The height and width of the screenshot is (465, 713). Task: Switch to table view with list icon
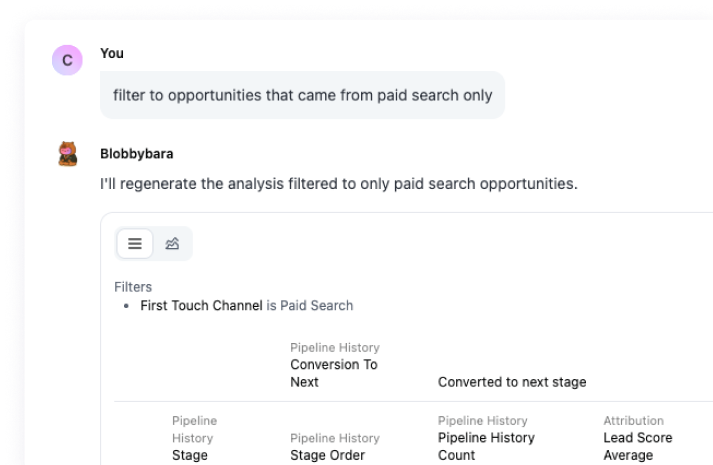(135, 243)
